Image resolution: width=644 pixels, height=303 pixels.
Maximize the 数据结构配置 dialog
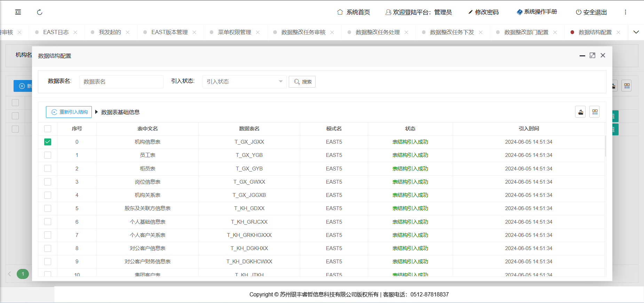click(x=592, y=56)
